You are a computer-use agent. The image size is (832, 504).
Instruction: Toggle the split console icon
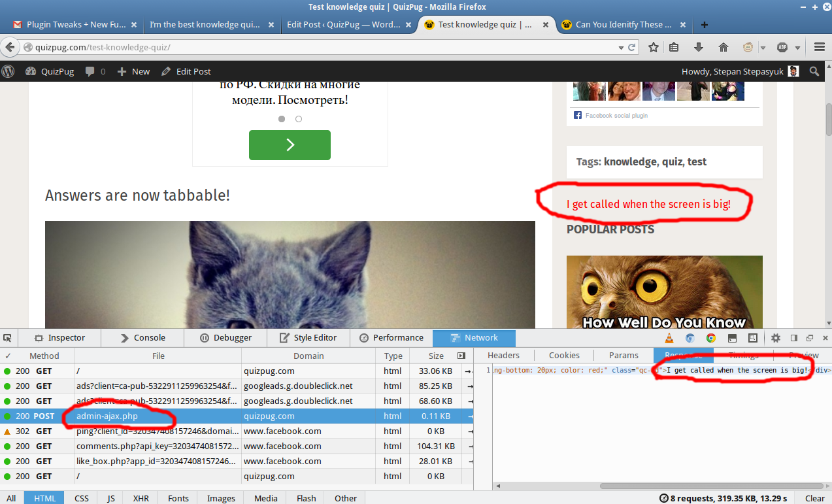pos(733,338)
